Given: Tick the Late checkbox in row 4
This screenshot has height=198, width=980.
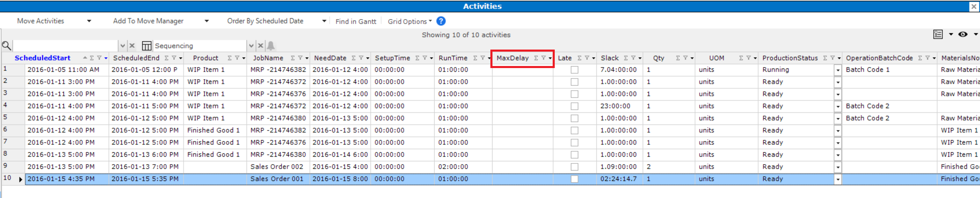Looking at the screenshot, I should coord(575,106).
